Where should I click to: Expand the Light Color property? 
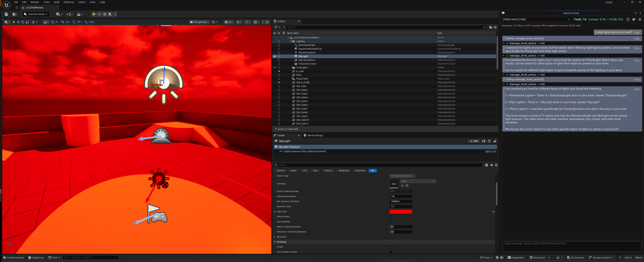[x=275, y=212]
